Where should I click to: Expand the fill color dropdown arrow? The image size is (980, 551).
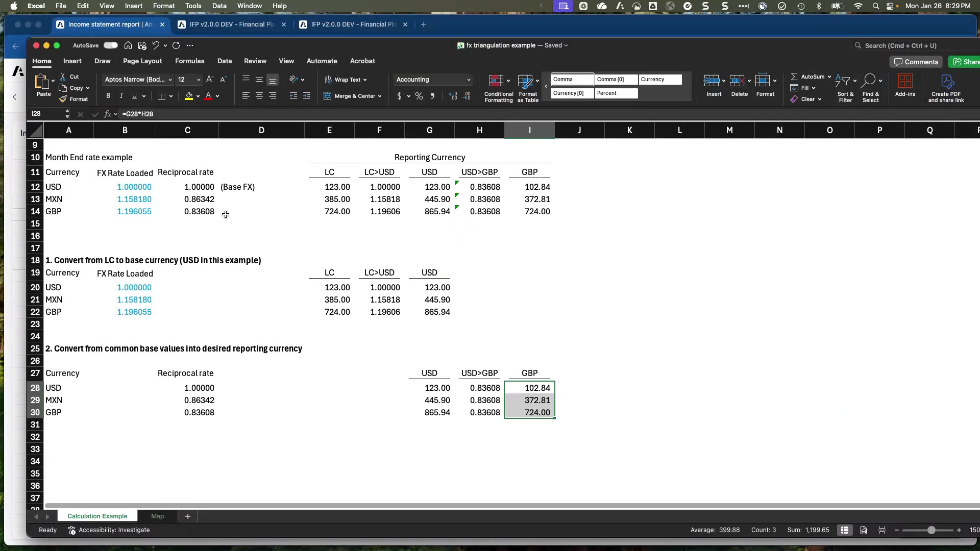[198, 97]
